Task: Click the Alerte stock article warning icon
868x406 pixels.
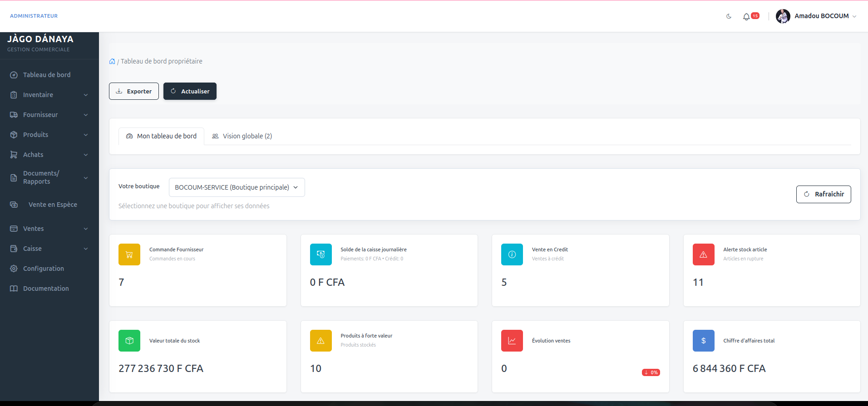Action: click(x=704, y=254)
